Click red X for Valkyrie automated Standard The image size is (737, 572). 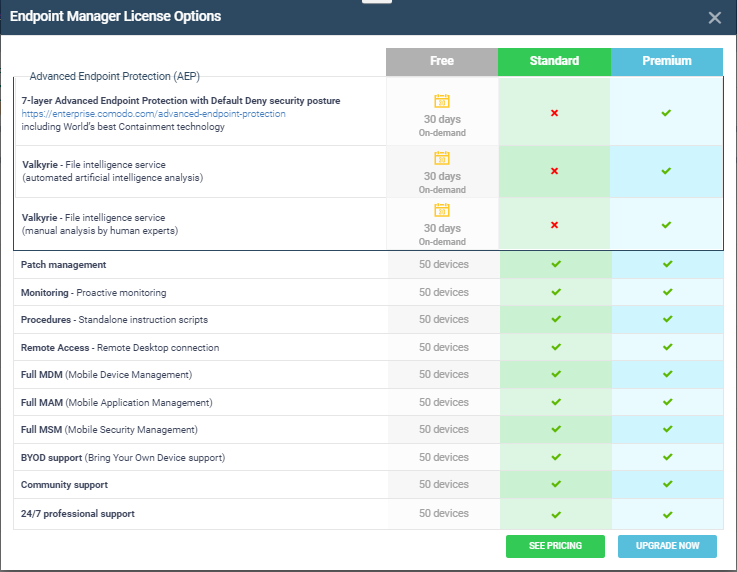[x=555, y=171]
